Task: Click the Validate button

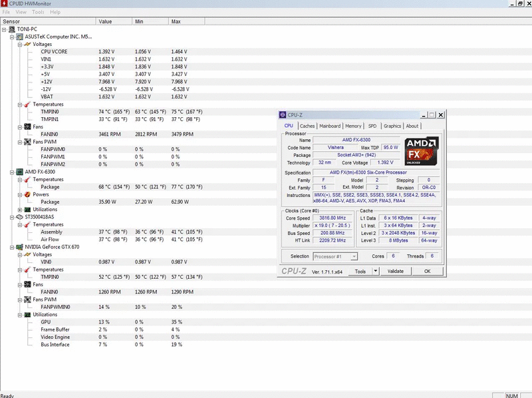Action: [x=396, y=271]
